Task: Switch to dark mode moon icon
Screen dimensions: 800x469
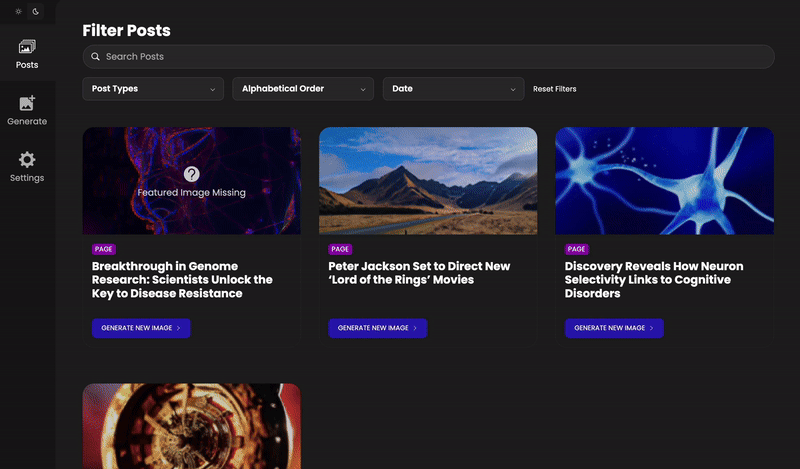Action: pyautogui.click(x=36, y=11)
